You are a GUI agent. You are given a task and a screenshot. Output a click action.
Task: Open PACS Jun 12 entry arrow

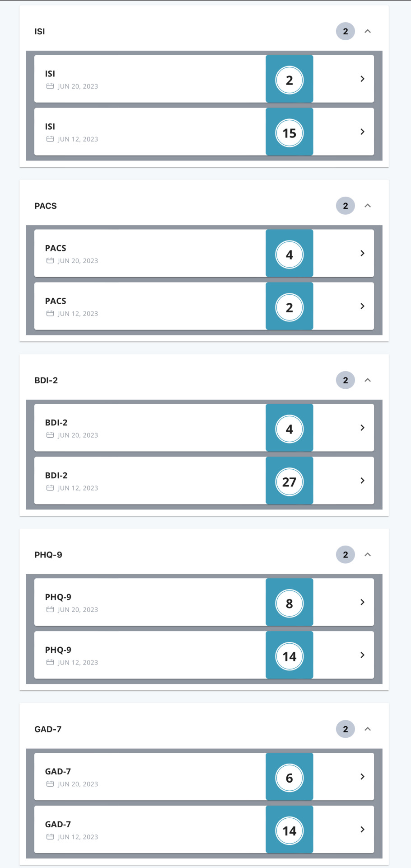[x=362, y=306]
